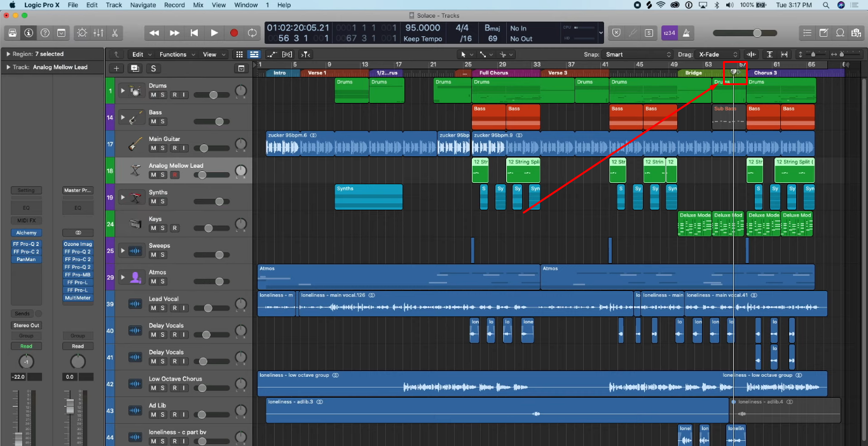Click the Alchemy instrument slot
868x446 pixels.
pos(26,233)
